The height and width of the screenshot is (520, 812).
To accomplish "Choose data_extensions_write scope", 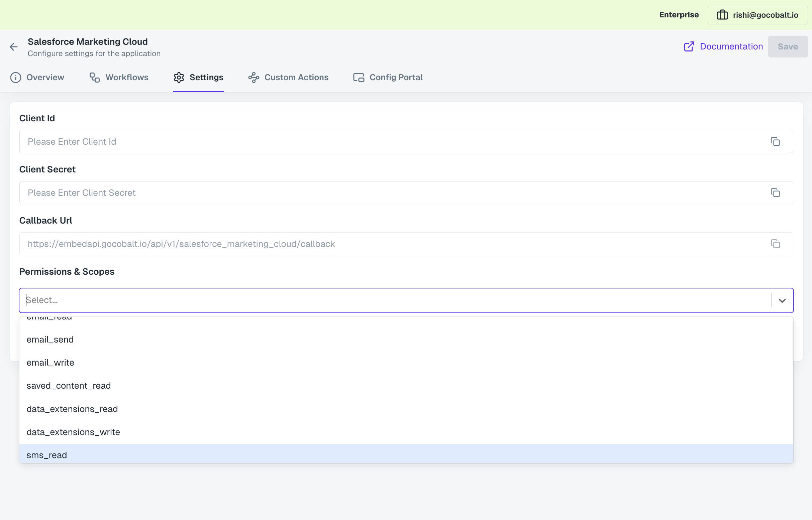I will tap(73, 431).
